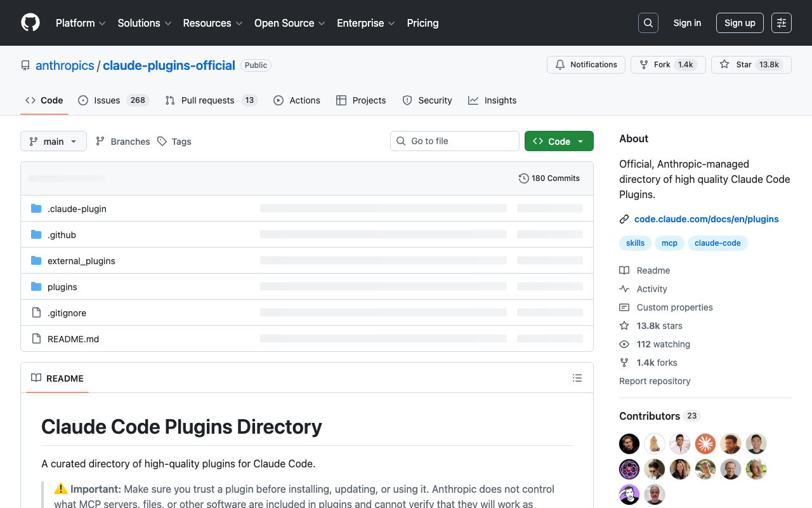812x508 pixels.
Task: Open the README outline icon
Action: 577,377
